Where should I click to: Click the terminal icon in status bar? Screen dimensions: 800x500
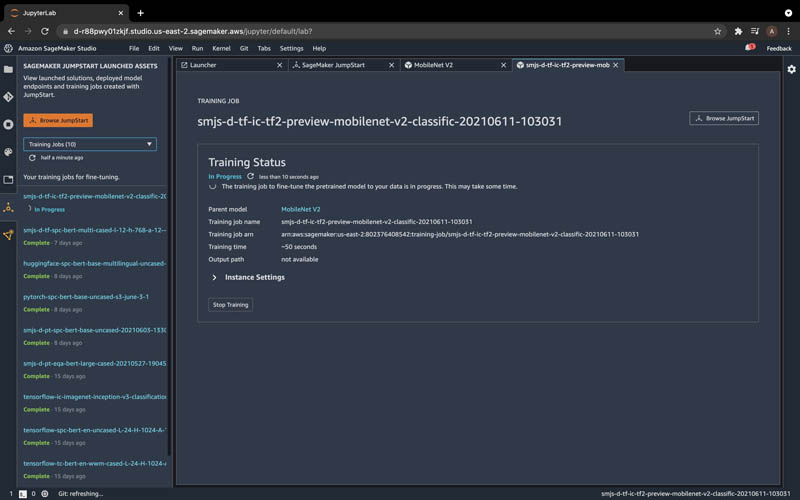coord(22,494)
